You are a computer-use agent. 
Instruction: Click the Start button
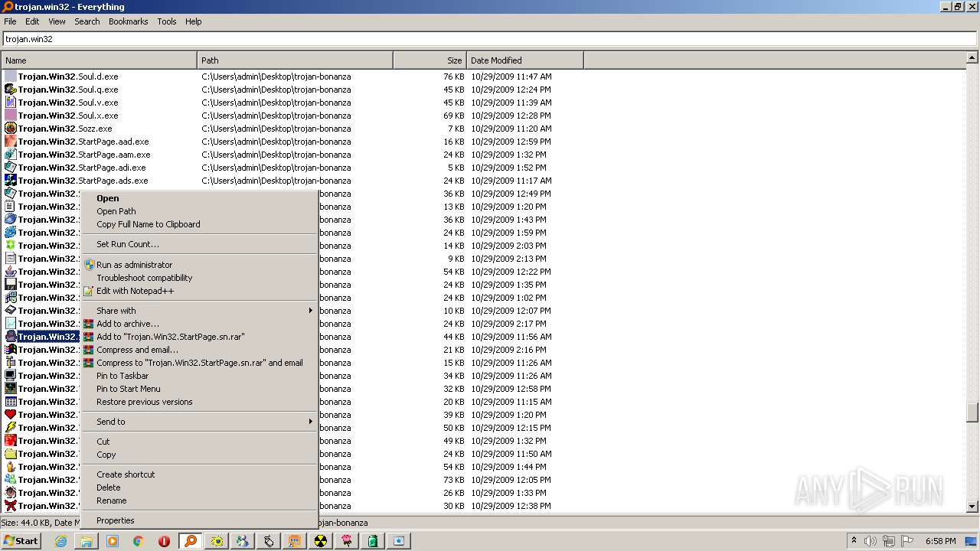click(21, 541)
